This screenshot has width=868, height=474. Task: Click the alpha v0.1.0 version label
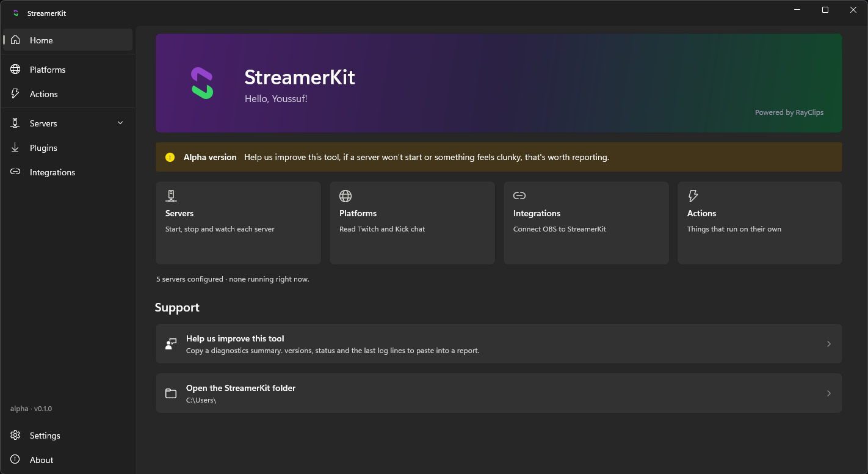[31, 409]
